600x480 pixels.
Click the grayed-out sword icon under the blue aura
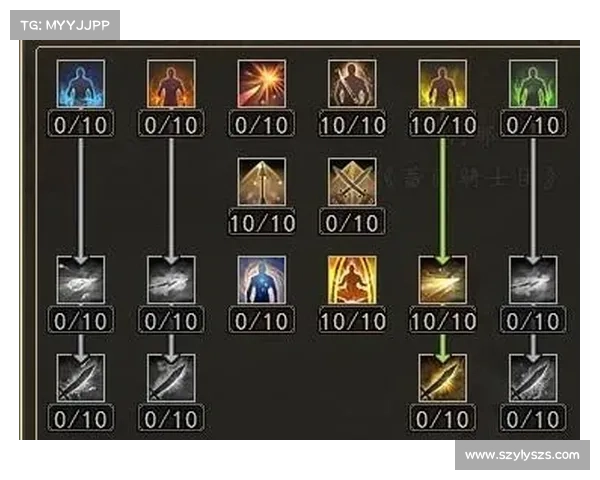coord(81,378)
